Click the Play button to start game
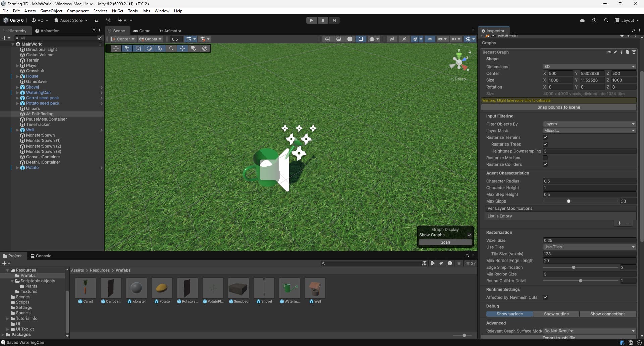 (311, 20)
